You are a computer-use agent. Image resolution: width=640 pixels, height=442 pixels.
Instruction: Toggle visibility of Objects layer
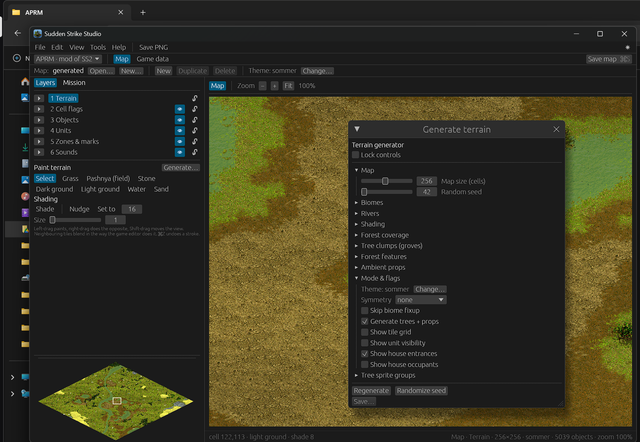point(180,120)
